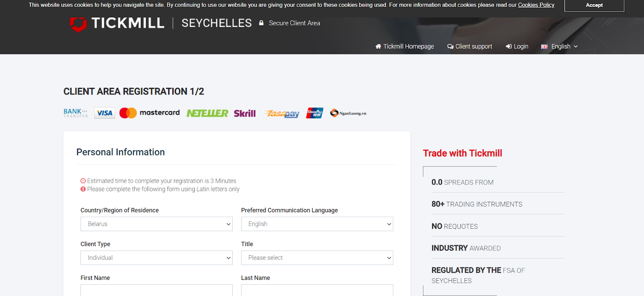Image resolution: width=644 pixels, height=296 pixels.
Task: Click the chat bubbles icon for Client support
Action: (x=450, y=46)
